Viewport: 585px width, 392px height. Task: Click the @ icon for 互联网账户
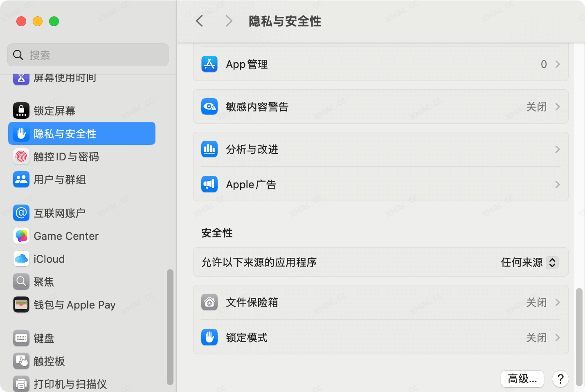click(x=21, y=213)
